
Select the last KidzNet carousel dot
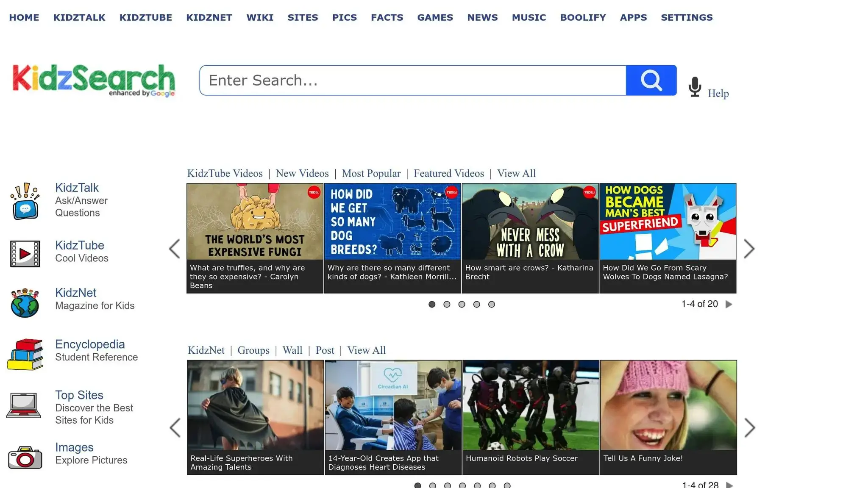click(x=507, y=485)
